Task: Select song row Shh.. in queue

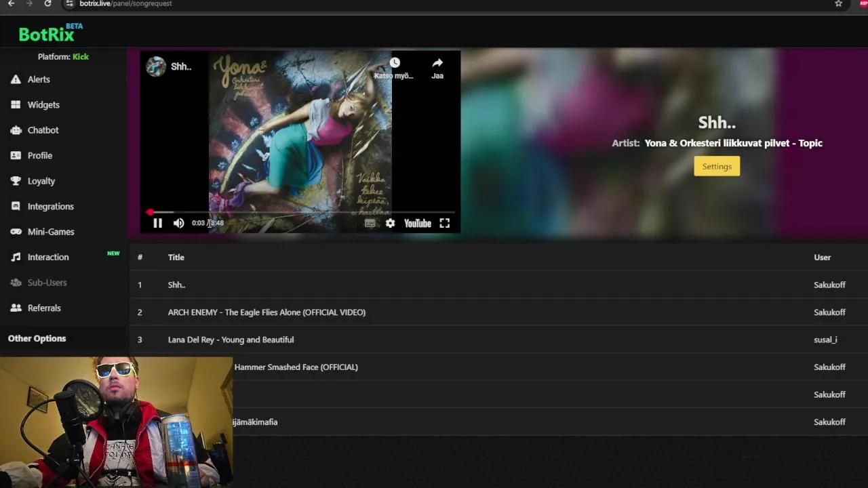Action: point(498,285)
